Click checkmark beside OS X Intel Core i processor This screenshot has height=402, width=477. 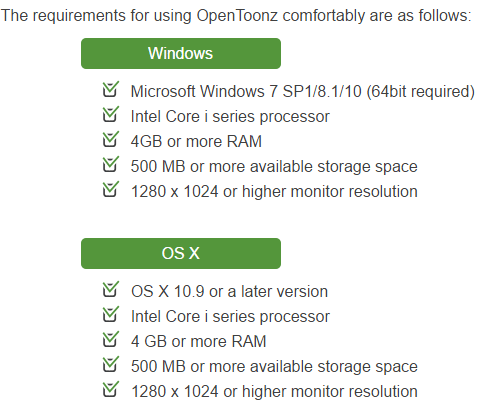[111, 314]
